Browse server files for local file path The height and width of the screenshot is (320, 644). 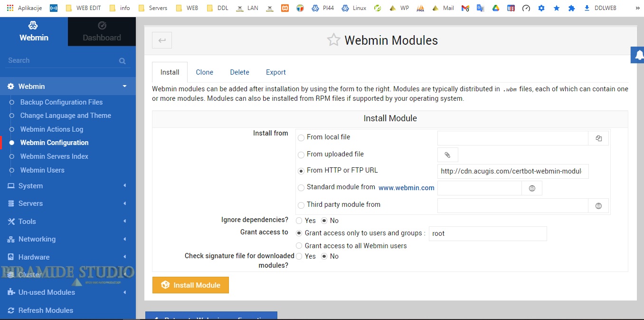click(598, 138)
